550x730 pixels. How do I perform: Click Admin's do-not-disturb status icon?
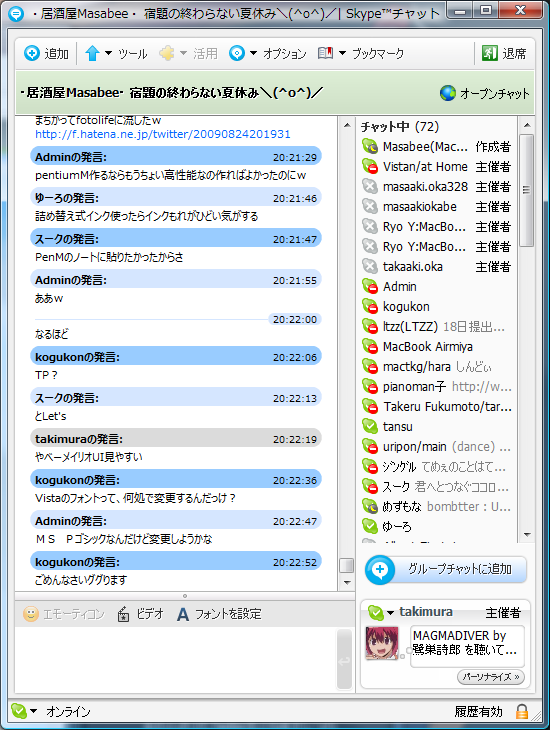[370, 287]
